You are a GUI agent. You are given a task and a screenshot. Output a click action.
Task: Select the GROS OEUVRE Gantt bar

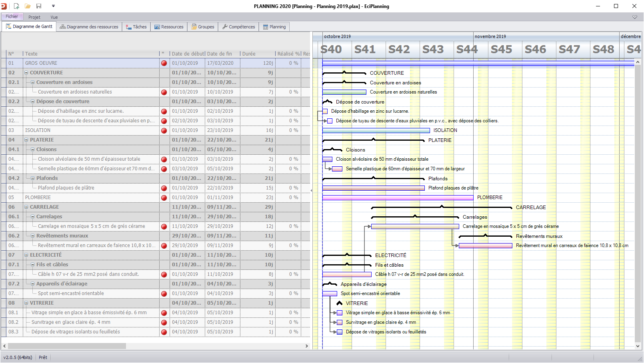(x=478, y=63)
